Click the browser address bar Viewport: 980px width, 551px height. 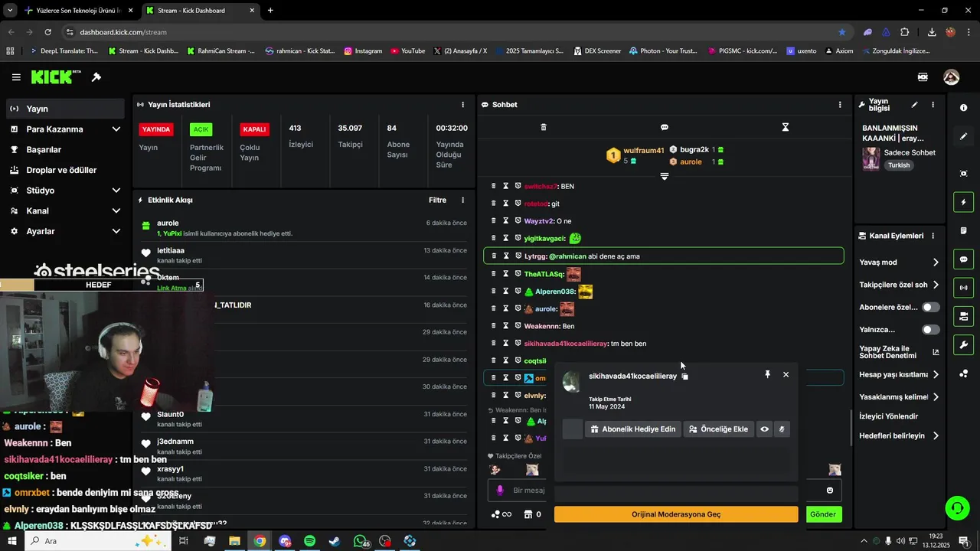(x=452, y=32)
